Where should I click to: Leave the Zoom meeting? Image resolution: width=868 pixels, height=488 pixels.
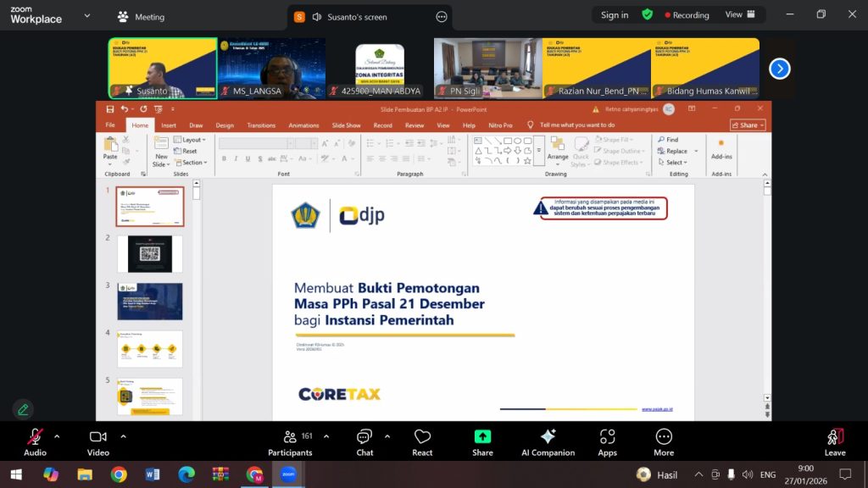(835, 441)
